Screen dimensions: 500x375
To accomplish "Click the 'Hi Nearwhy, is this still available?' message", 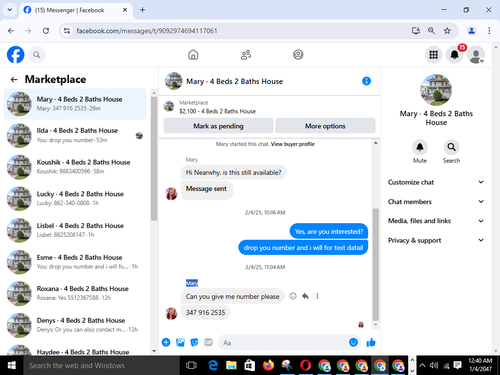I will 233,172.
